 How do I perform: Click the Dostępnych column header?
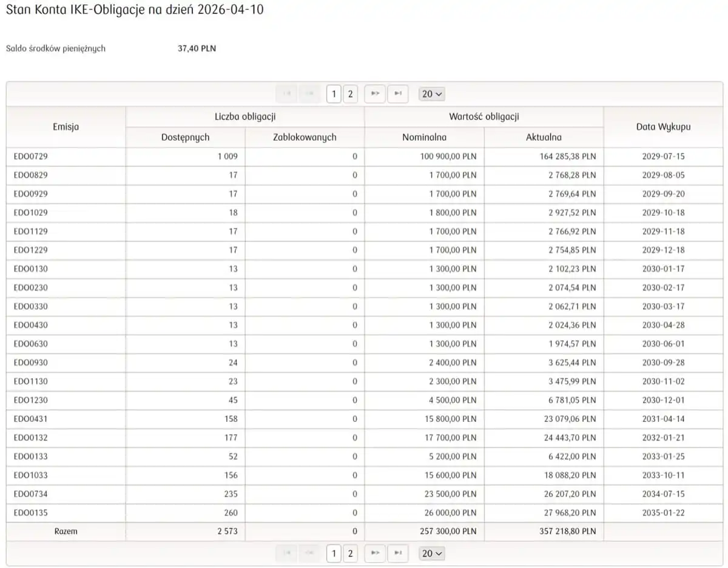click(x=185, y=137)
